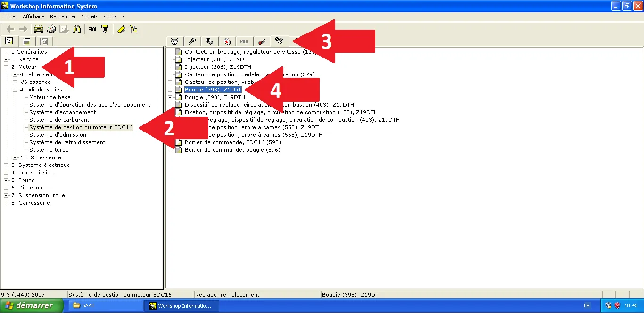The image size is (644, 313).
Task: Open the Outils menu
Action: (x=110, y=16)
